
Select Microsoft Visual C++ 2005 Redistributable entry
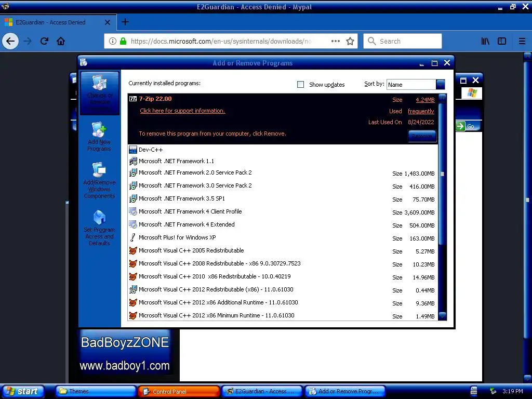click(x=283, y=251)
